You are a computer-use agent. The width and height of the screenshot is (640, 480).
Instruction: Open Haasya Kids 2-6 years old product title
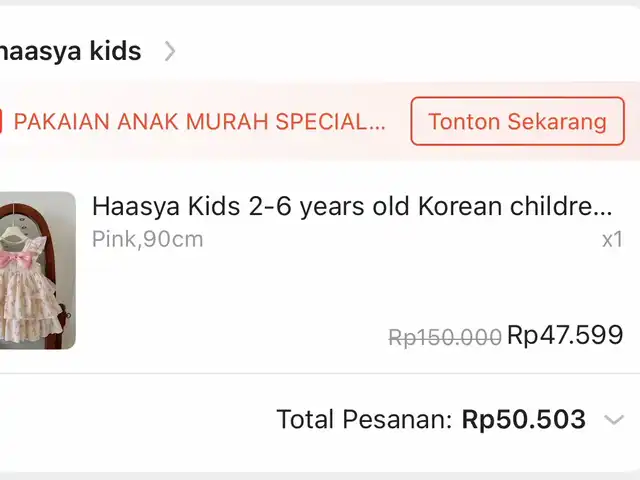coord(352,207)
